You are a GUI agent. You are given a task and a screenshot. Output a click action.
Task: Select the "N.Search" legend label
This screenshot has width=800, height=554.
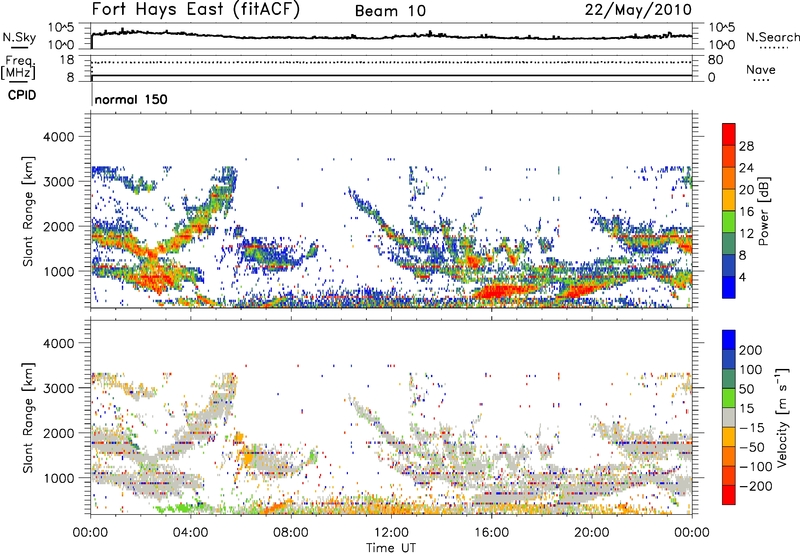pyautogui.click(x=772, y=37)
